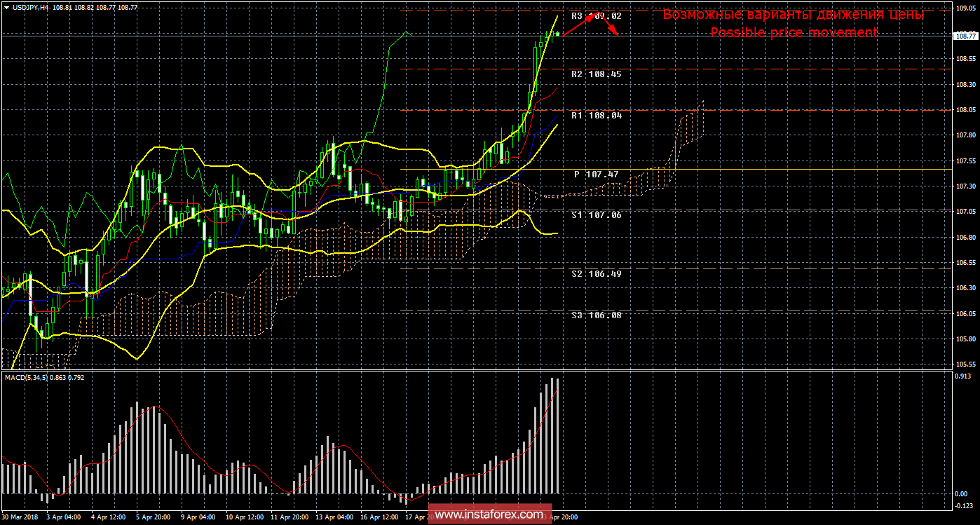Select the 'Possible price movement' text label
This screenshot has width=980, height=525.
coord(794,32)
